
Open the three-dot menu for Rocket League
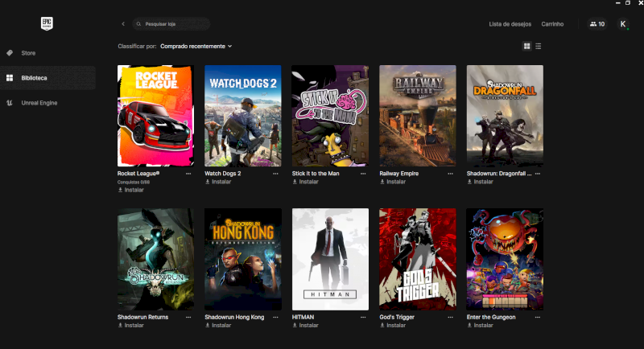pos(188,173)
